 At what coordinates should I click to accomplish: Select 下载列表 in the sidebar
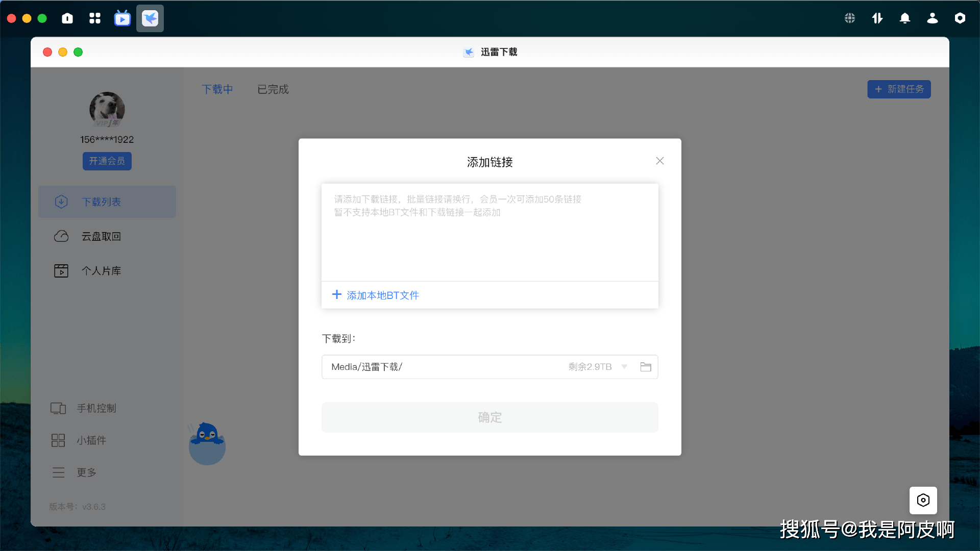coord(102,202)
